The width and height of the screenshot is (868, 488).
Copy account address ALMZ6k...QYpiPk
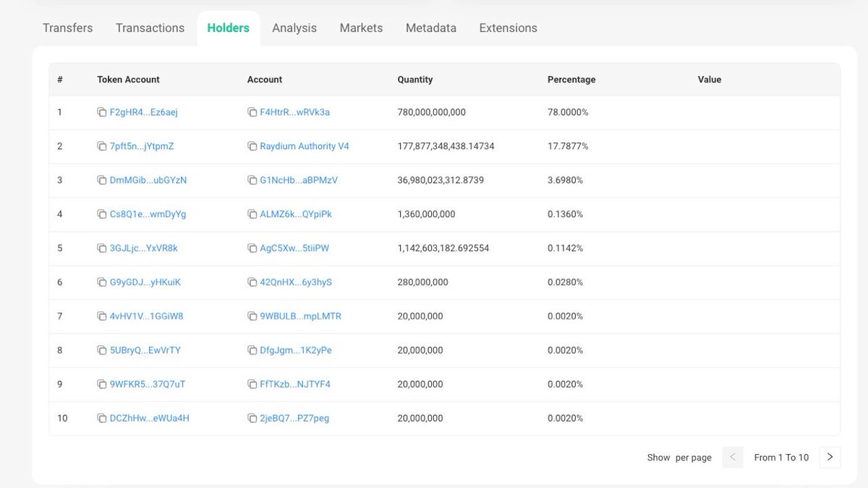252,214
